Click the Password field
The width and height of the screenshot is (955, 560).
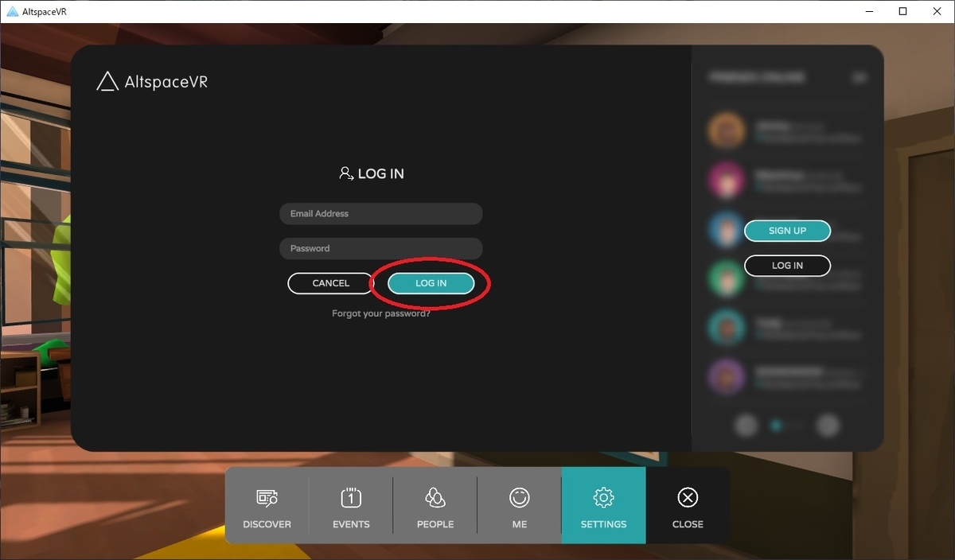[x=381, y=248]
